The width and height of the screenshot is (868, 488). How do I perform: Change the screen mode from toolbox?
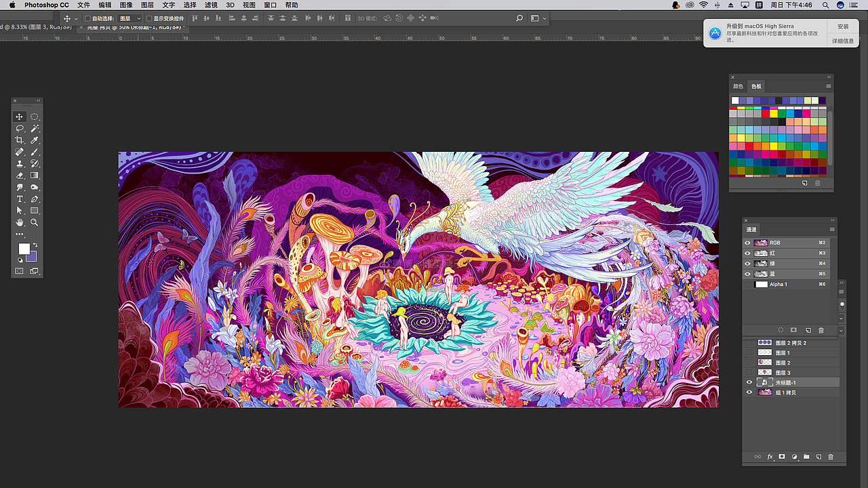[x=35, y=271]
